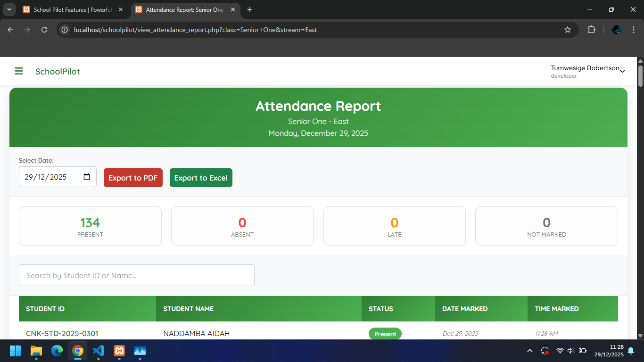Click the Chrome profile avatar
The height and width of the screenshot is (362, 644).
pyautogui.click(x=616, y=29)
